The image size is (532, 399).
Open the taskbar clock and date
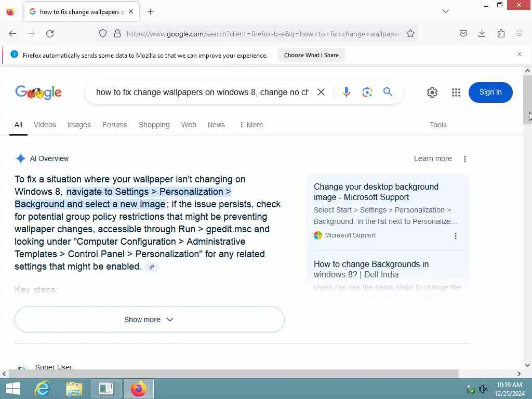509,389
